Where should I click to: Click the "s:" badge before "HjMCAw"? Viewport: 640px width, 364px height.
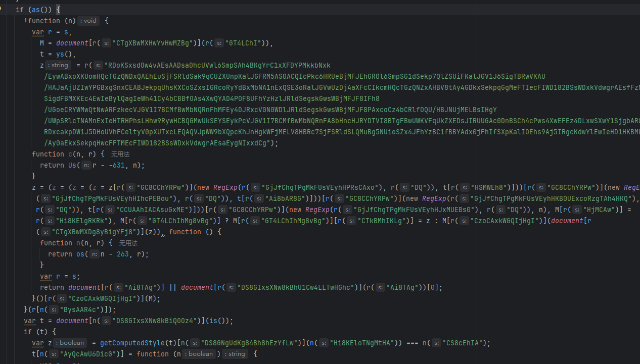click(x=577, y=210)
